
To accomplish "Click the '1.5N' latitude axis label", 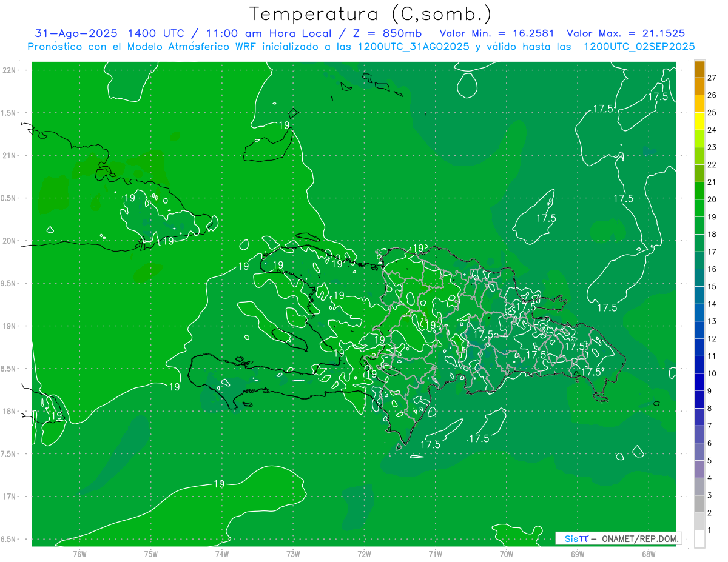I will [x=10, y=113].
